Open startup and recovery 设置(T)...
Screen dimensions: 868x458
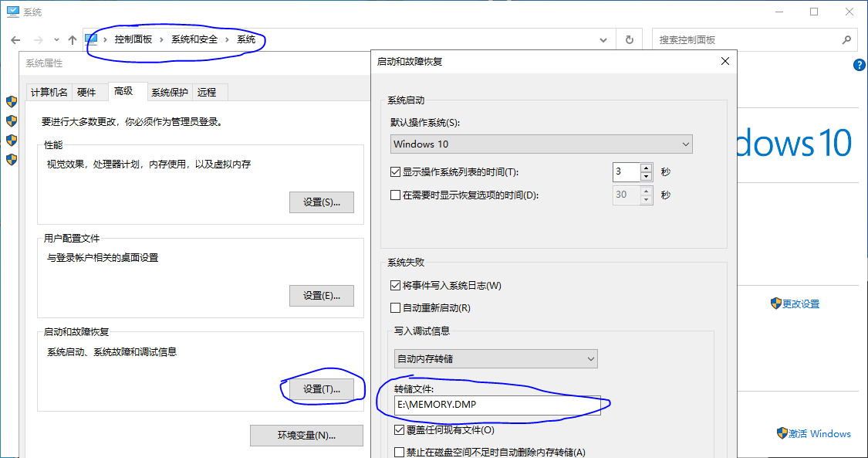click(321, 389)
